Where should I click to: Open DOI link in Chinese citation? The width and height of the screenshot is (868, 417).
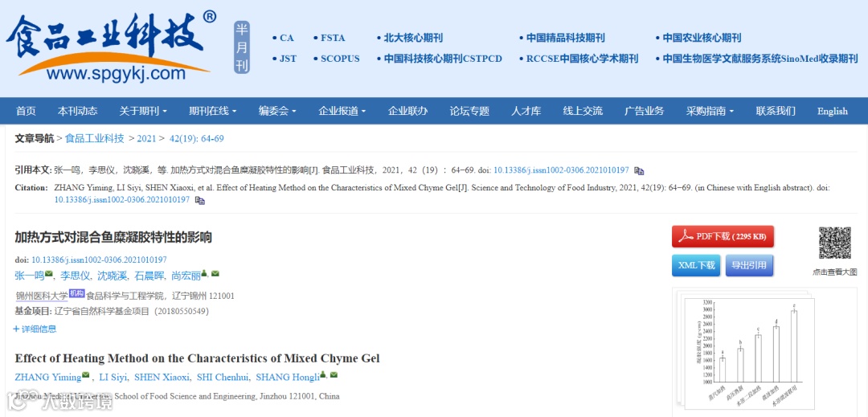click(561, 170)
